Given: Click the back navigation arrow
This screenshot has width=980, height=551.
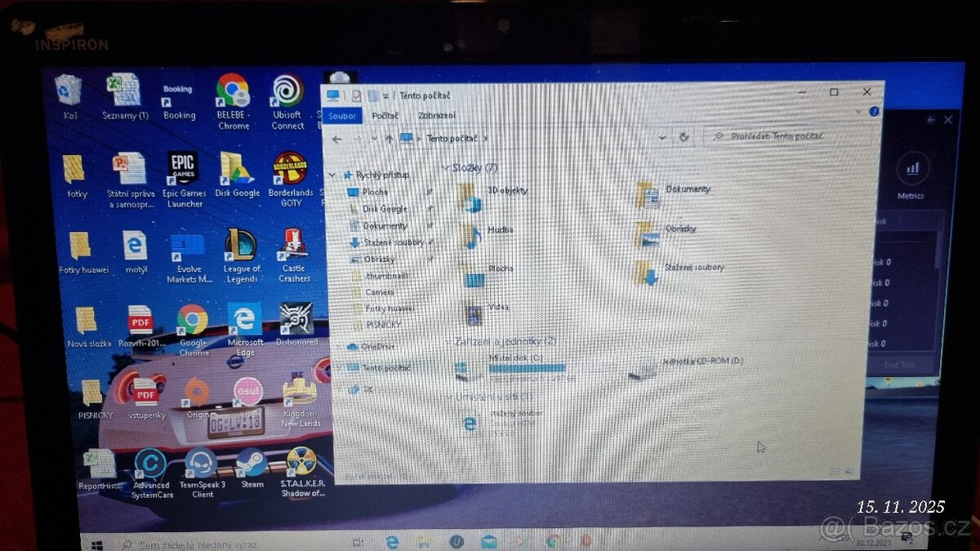Looking at the screenshot, I should [x=337, y=138].
